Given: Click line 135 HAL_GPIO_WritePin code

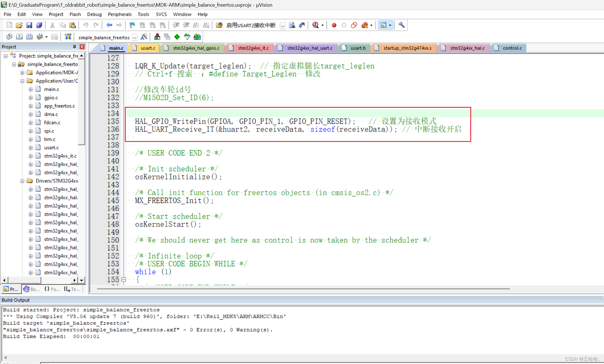Looking at the screenshot, I should pos(245,121).
